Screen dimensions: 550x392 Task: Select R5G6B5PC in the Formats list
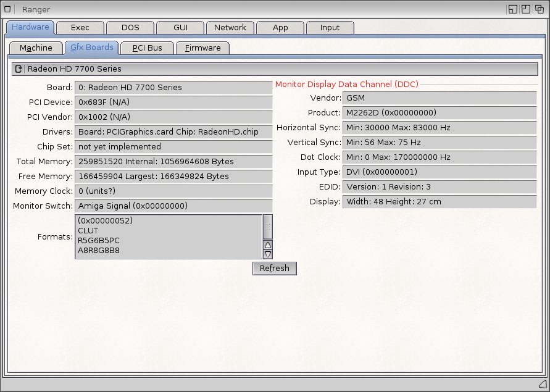[99, 241]
